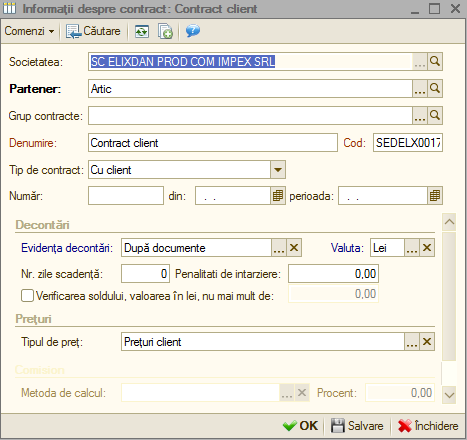Image resolution: width=467 pixels, height=440 pixels.
Task: Click the copy document icon with green plus
Action: 165,32
